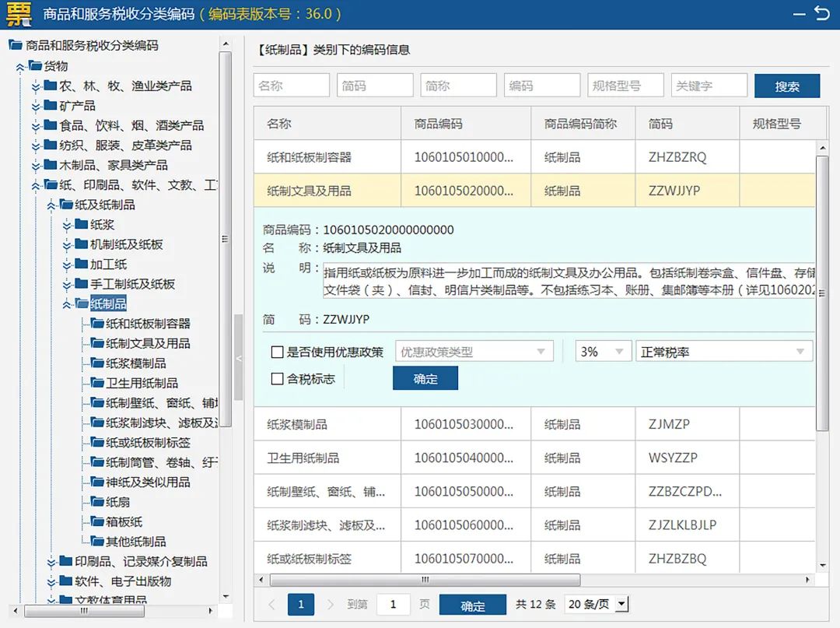Image resolution: width=840 pixels, height=628 pixels.
Task: Enable the 是否使用优惠政策 checkbox
Action: pos(278,352)
